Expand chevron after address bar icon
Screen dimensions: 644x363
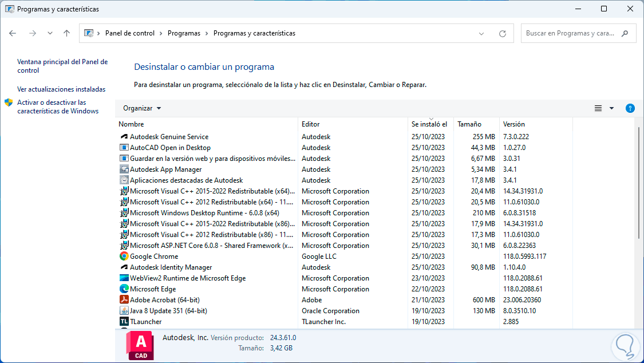[98, 33]
